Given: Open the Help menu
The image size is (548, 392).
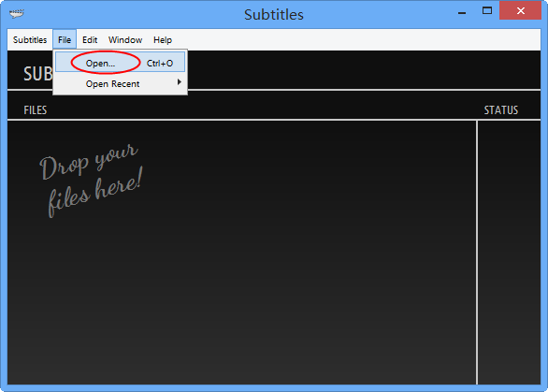Looking at the screenshot, I should [163, 40].
